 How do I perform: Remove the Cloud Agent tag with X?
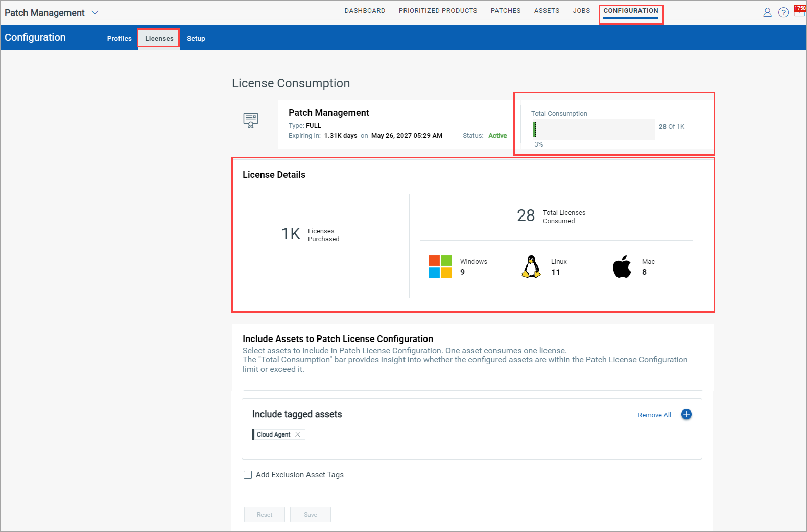(298, 434)
